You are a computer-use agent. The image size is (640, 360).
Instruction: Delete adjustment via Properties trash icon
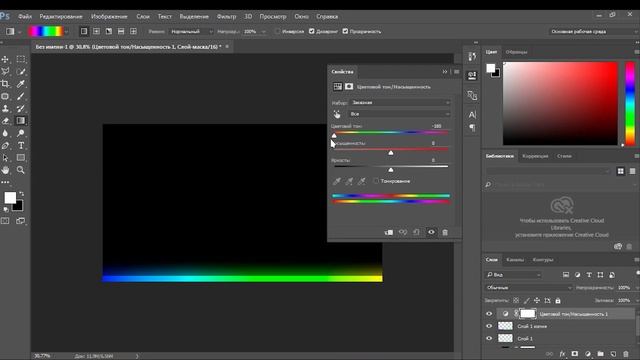coord(445,232)
